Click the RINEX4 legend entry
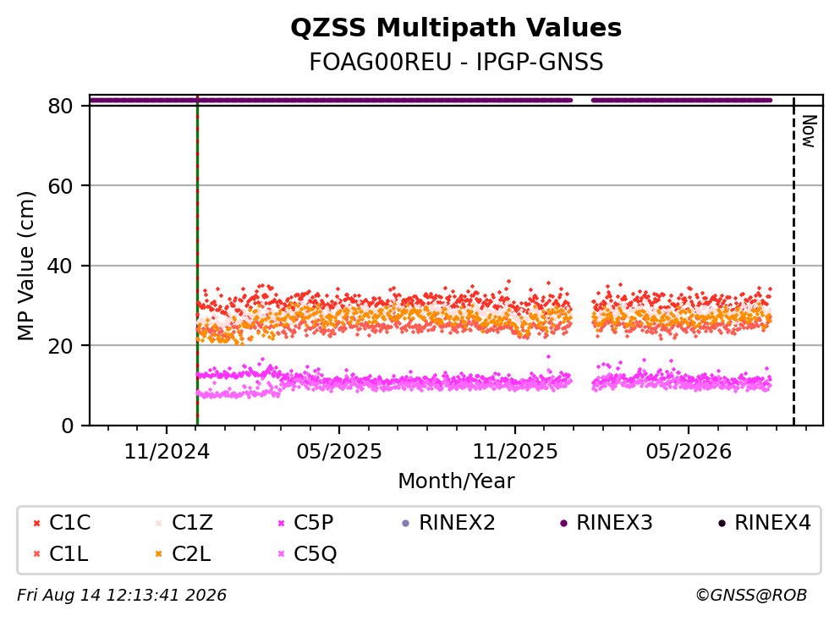The width and height of the screenshot is (840, 621). click(x=765, y=522)
